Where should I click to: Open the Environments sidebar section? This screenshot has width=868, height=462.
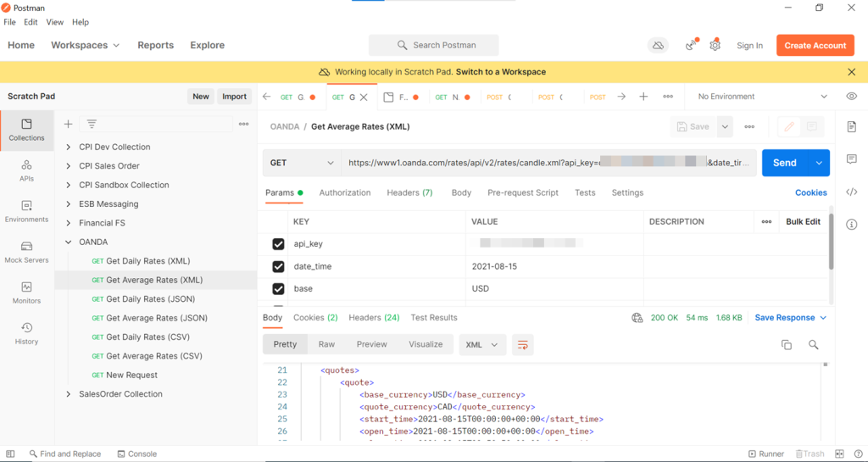point(26,211)
